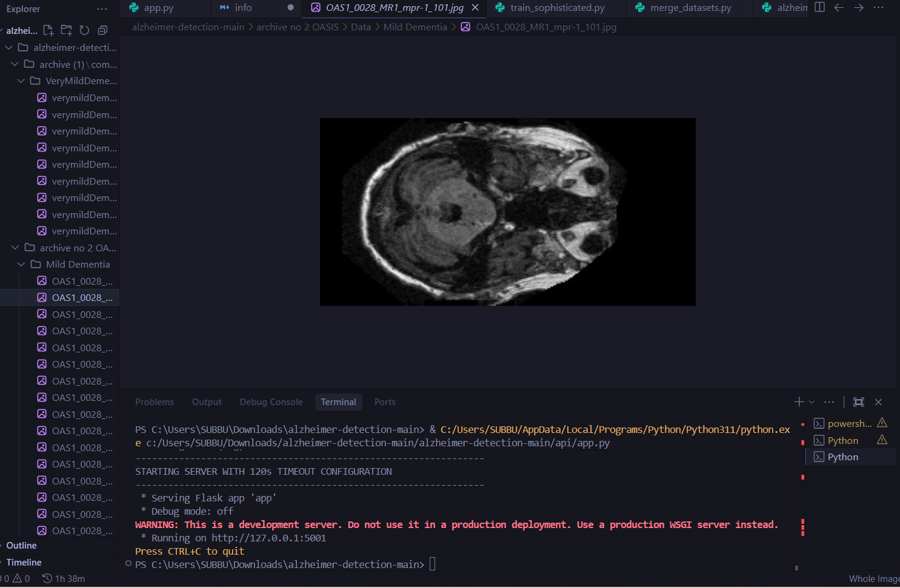
Task: Collapse all folders in Explorer
Action: 102,30
